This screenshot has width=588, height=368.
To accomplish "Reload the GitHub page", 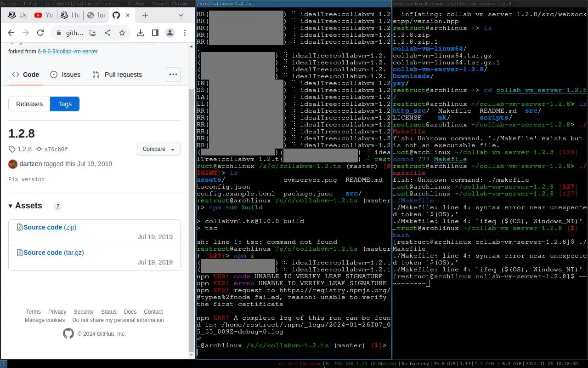I will (x=40, y=33).
